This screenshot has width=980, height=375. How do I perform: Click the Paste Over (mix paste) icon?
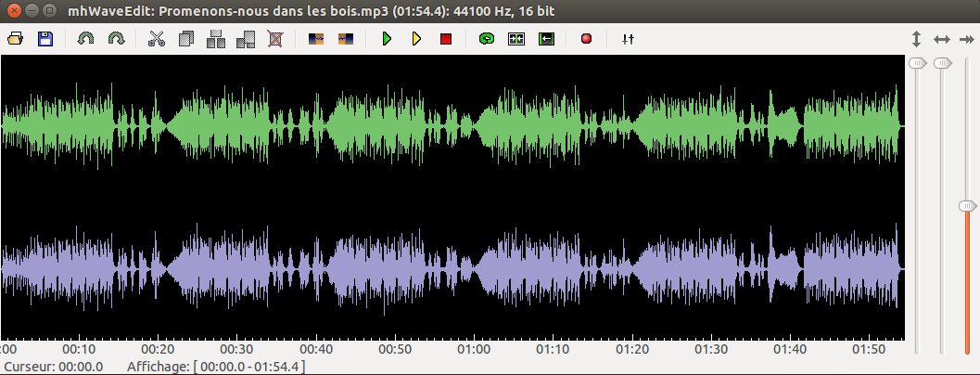(246, 39)
